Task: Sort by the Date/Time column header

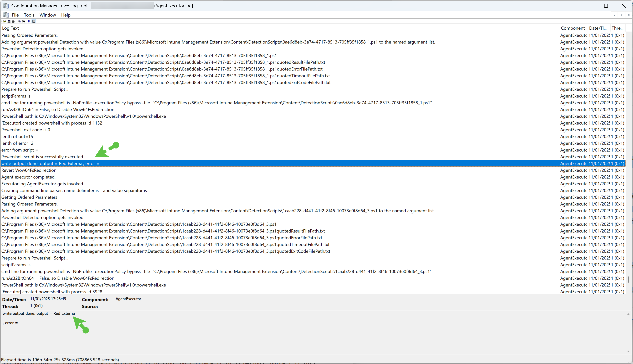Action: click(599, 28)
